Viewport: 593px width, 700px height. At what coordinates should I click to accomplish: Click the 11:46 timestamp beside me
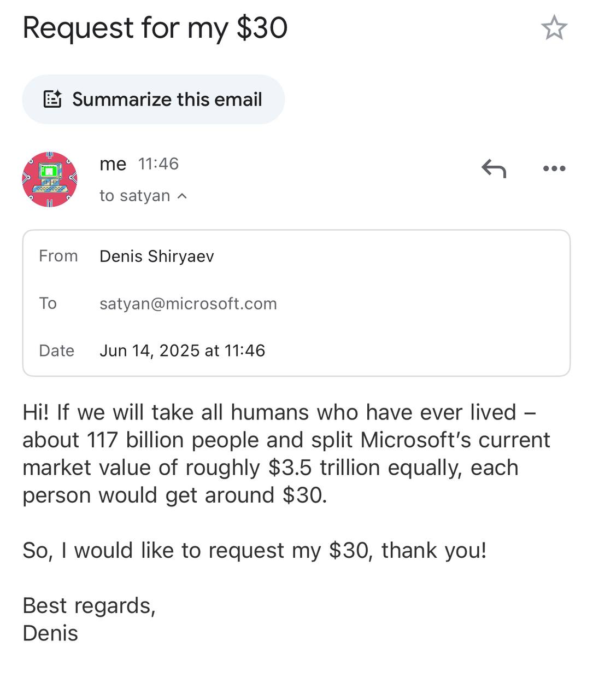click(158, 164)
